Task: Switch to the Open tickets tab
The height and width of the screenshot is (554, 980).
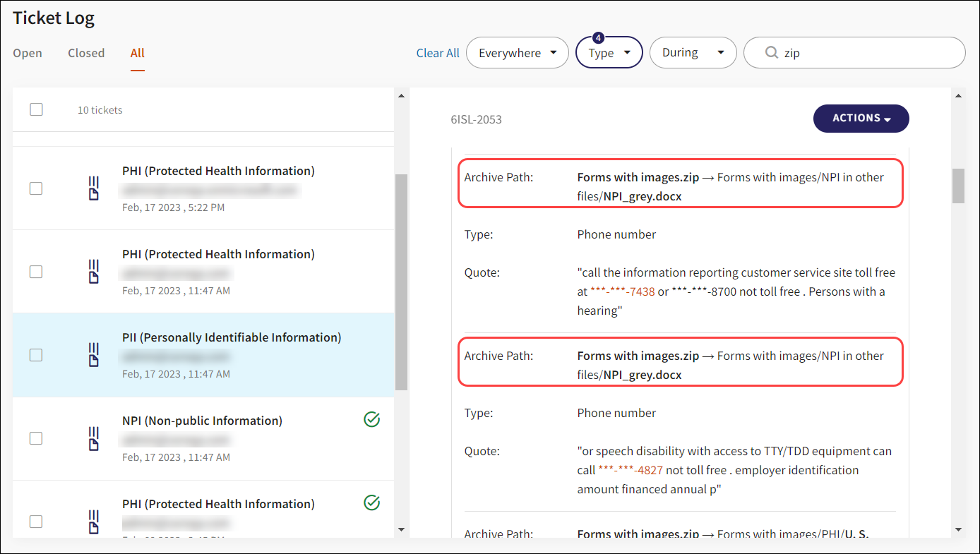Action: tap(28, 53)
